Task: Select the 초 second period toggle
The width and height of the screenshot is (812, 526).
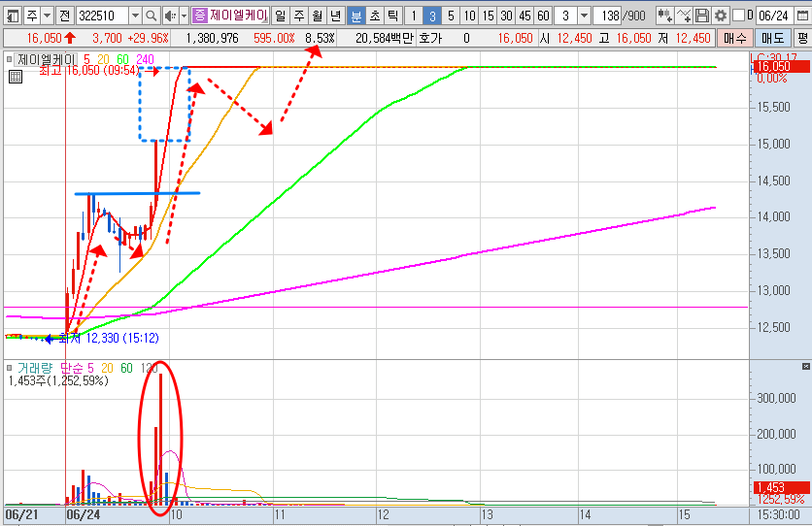Action: 375,16
